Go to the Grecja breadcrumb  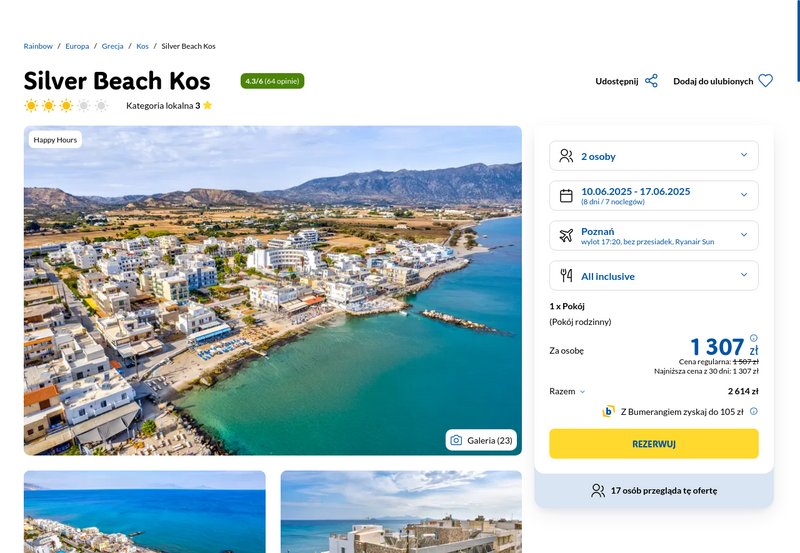point(112,46)
